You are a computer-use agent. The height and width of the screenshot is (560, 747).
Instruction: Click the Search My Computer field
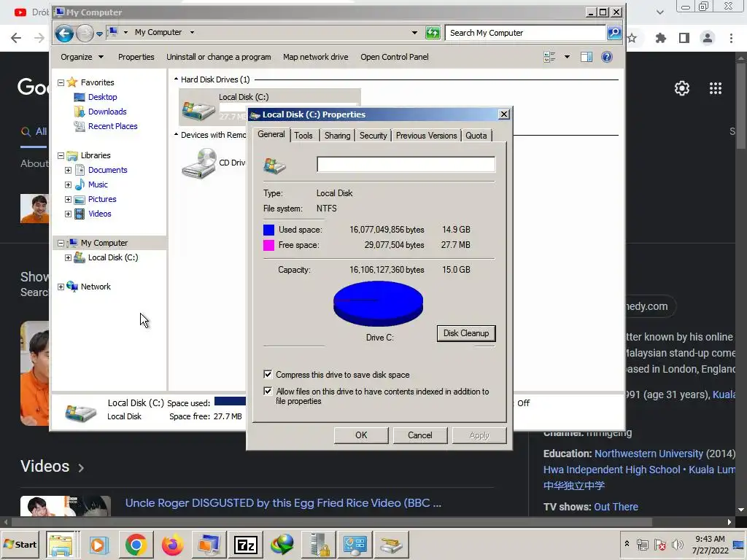(x=525, y=33)
